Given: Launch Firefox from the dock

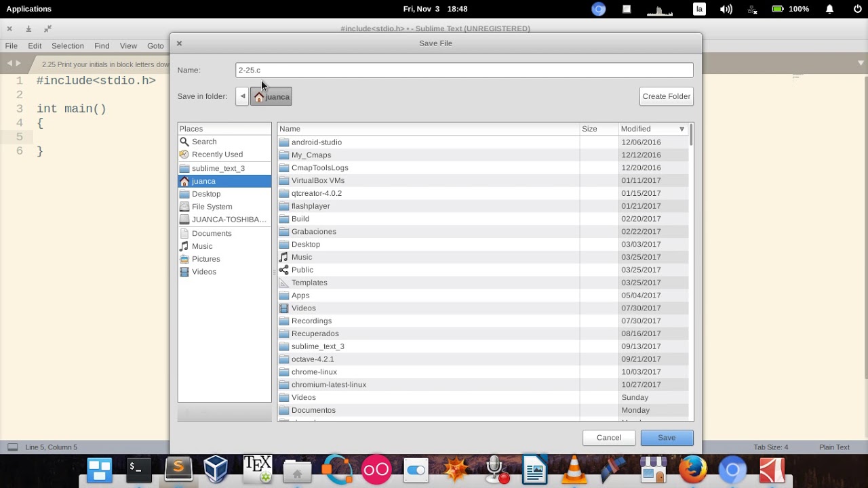Looking at the screenshot, I should [x=693, y=470].
